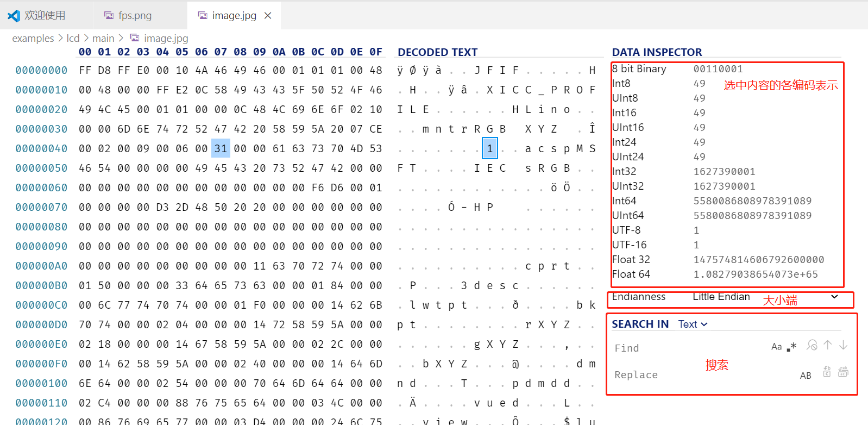Open the Search In Text dropdown
This screenshot has width=868, height=425.
click(693, 324)
